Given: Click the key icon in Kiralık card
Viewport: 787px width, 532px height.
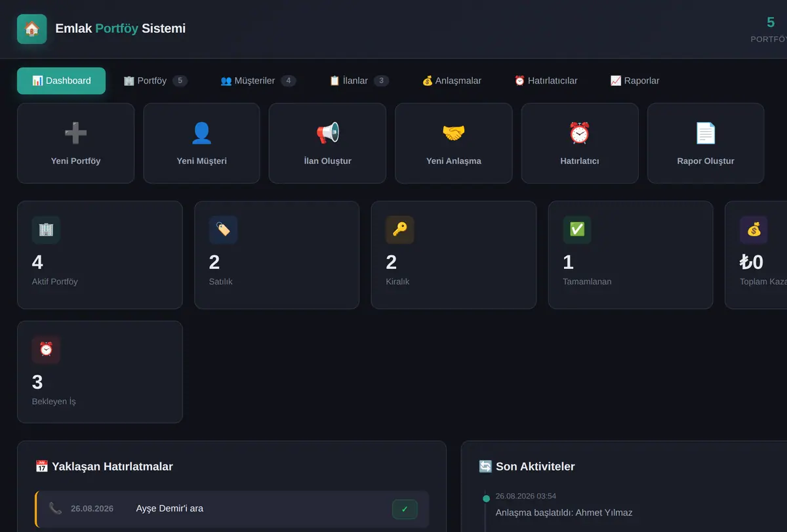Looking at the screenshot, I should pos(400,230).
